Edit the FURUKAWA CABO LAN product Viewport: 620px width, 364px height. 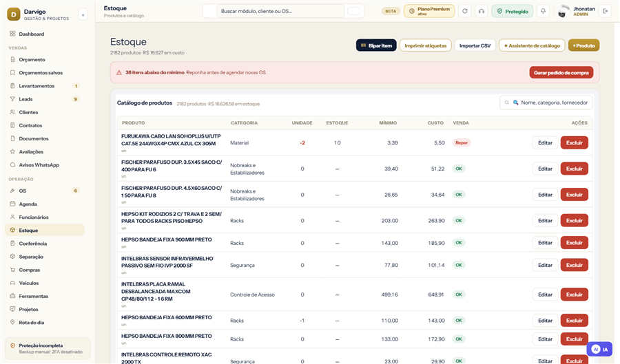click(545, 142)
